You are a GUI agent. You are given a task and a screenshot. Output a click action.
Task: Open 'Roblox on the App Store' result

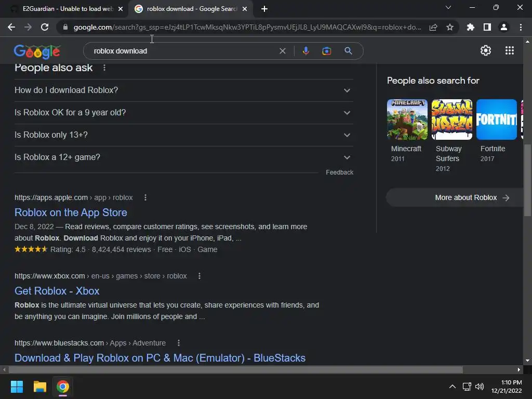click(x=71, y=212)
